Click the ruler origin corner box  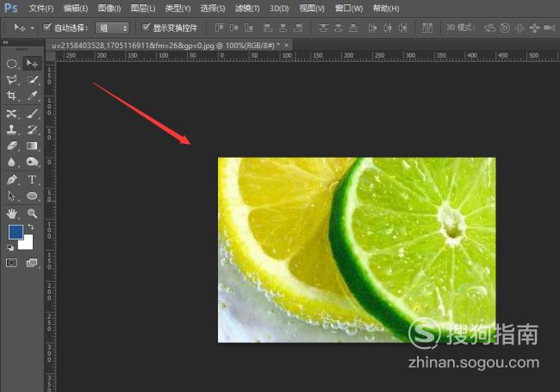[51, 56]
